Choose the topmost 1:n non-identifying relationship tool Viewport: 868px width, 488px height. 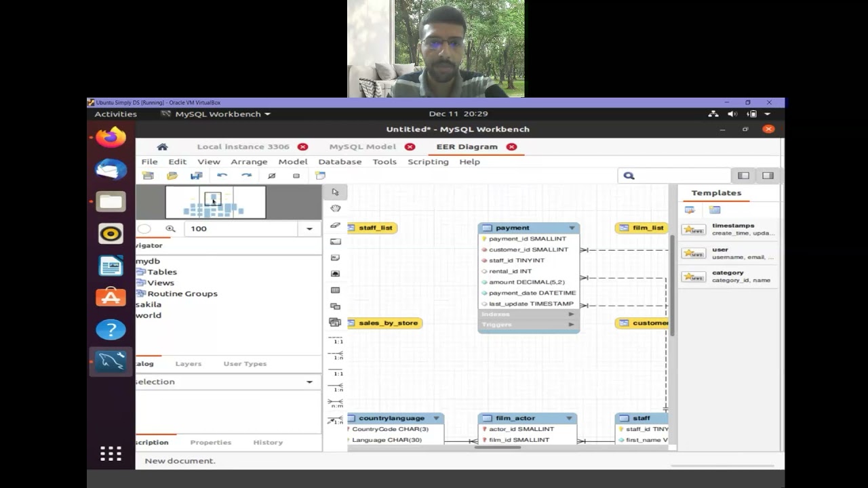(335, 356)
